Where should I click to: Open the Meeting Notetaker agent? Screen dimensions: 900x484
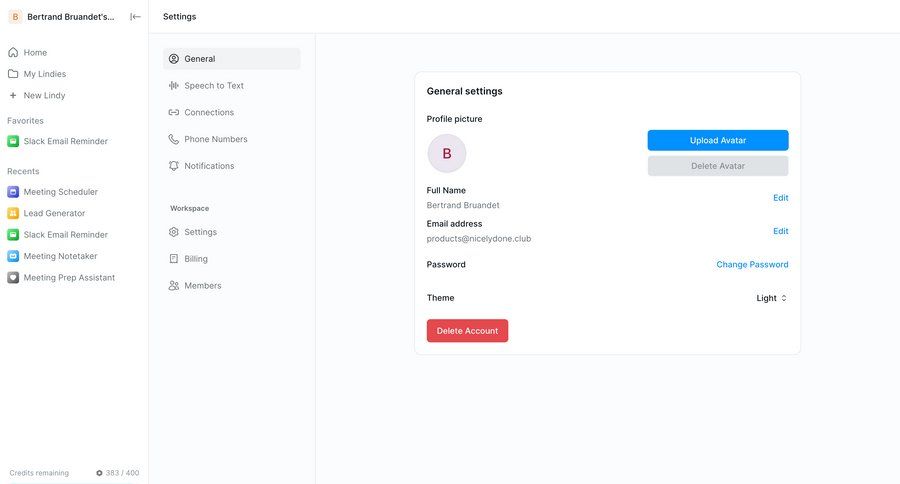coord(60,256)
